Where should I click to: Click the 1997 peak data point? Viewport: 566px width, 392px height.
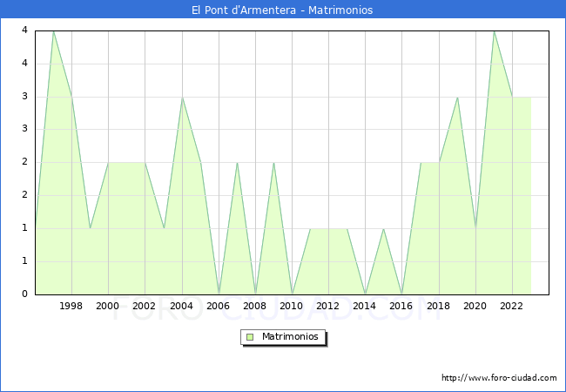[53, 31]
